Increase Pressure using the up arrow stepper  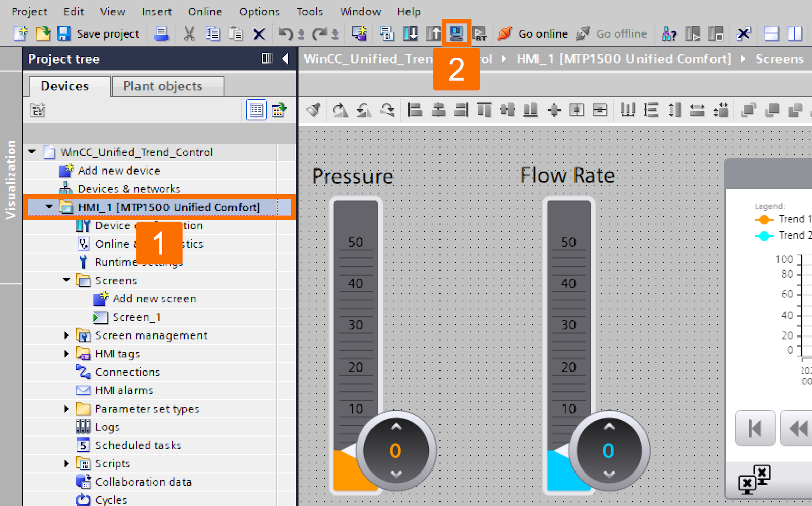395,427
